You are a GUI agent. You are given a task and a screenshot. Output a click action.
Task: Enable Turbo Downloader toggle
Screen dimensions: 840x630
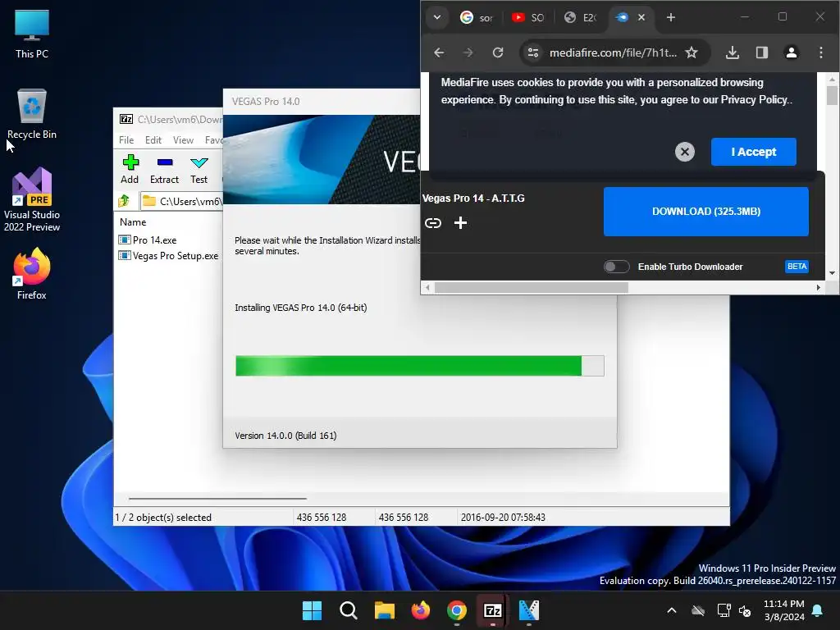(616, 267)
